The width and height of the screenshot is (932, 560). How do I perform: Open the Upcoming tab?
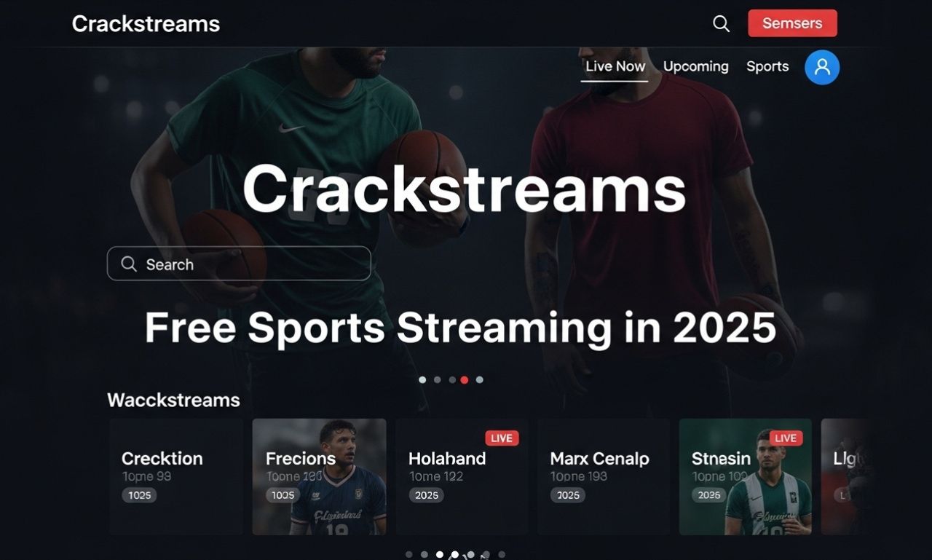coord(696,66)
